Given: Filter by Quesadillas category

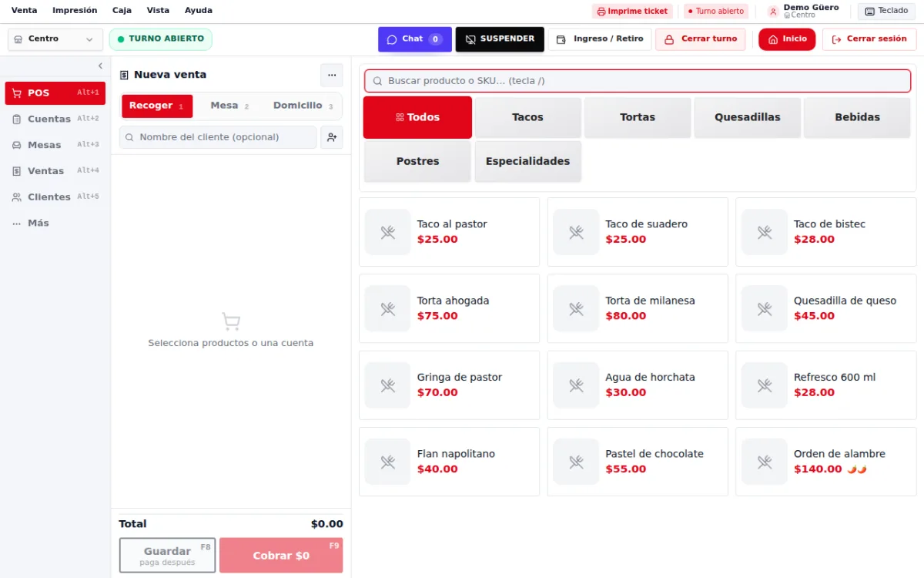Looking at the screenshot, I should click(747, 117).
